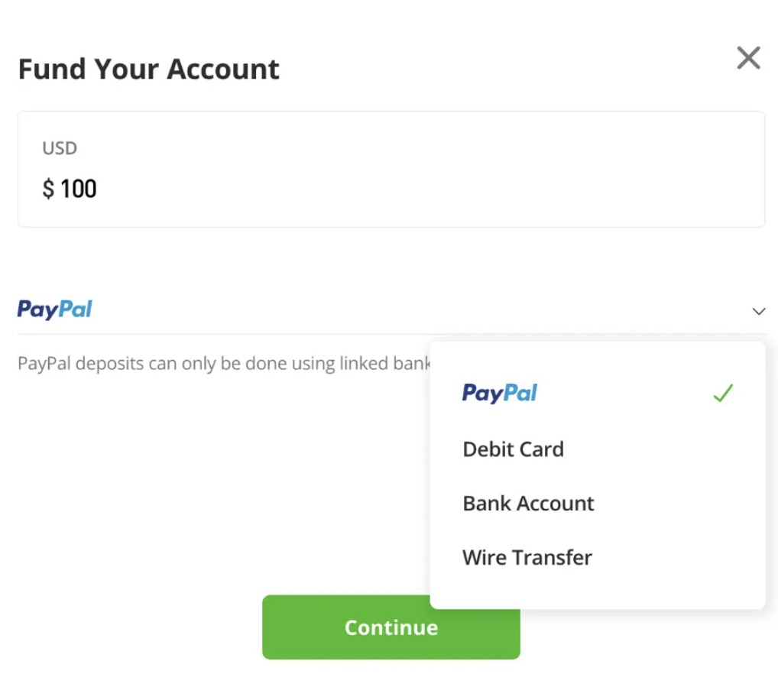Select the PayPal logo in dropdown list
The width and height of the screenshot is (778, 700).
pos(499,393)
